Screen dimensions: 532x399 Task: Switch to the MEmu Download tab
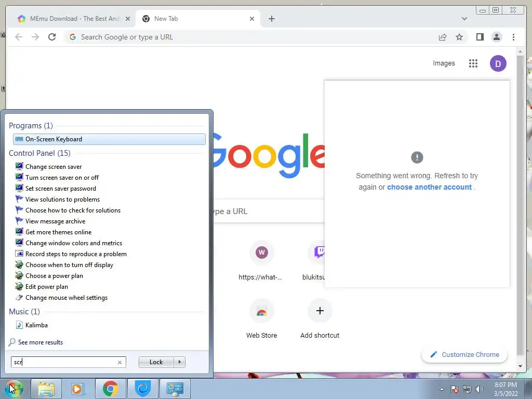point(73,19)
